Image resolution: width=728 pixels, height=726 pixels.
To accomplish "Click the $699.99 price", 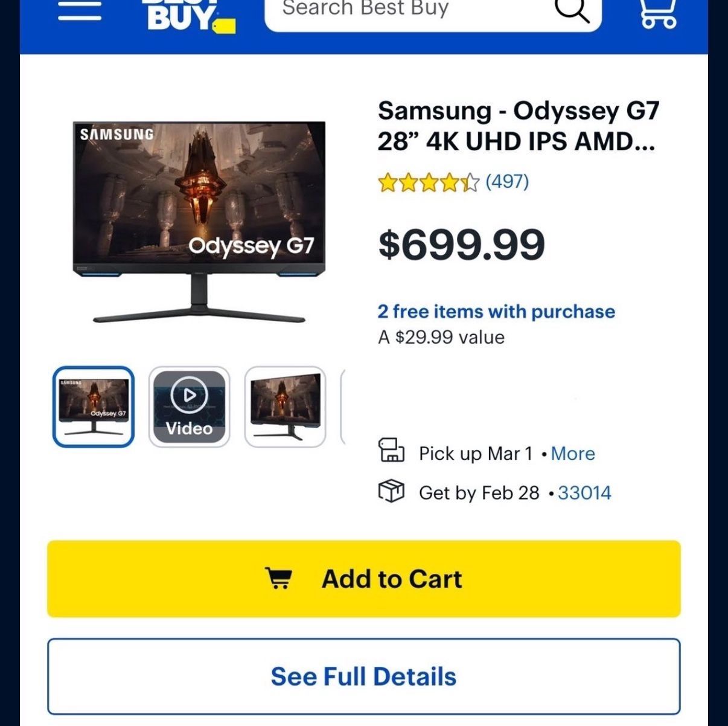I will tap(462, 245).
